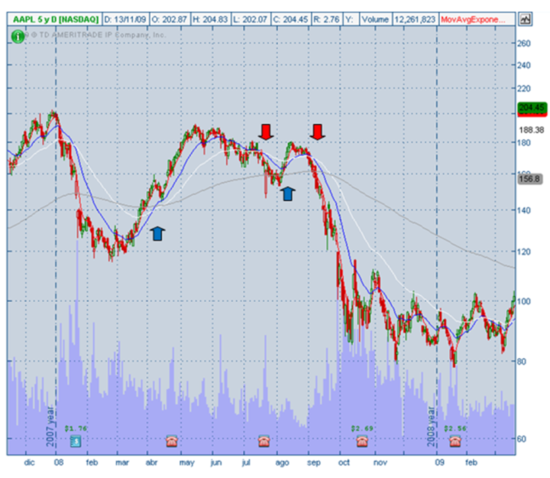Click the '08' year label on time axis
This screenshot has height=478, width=550.
tap(59, 463)
